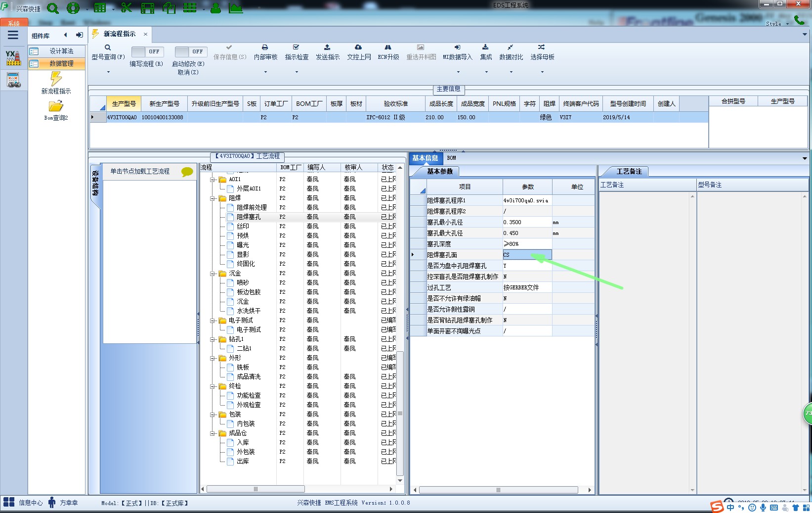Select the 电子测试 child tree node
The width and height of the screenshot is (812, 513).
[x=248, y=329]
